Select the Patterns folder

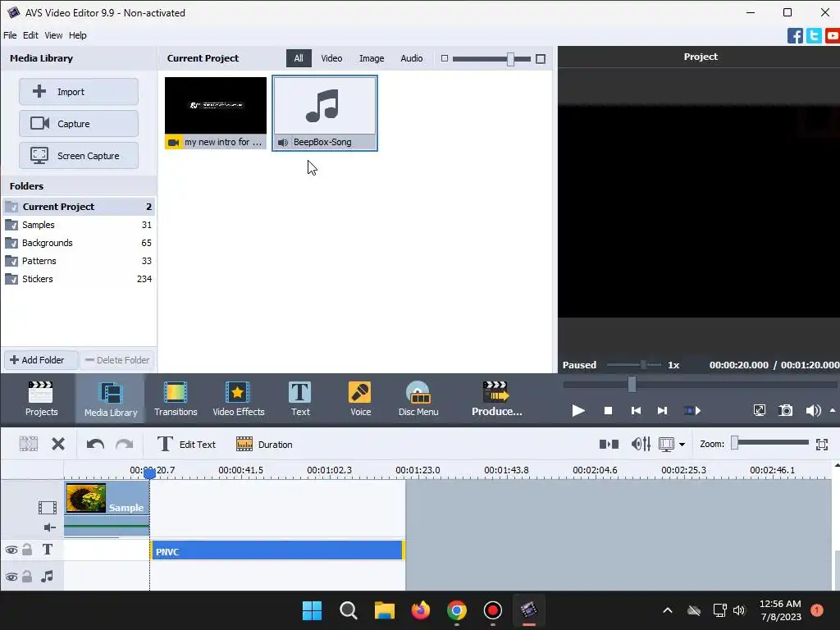point(79,261)
